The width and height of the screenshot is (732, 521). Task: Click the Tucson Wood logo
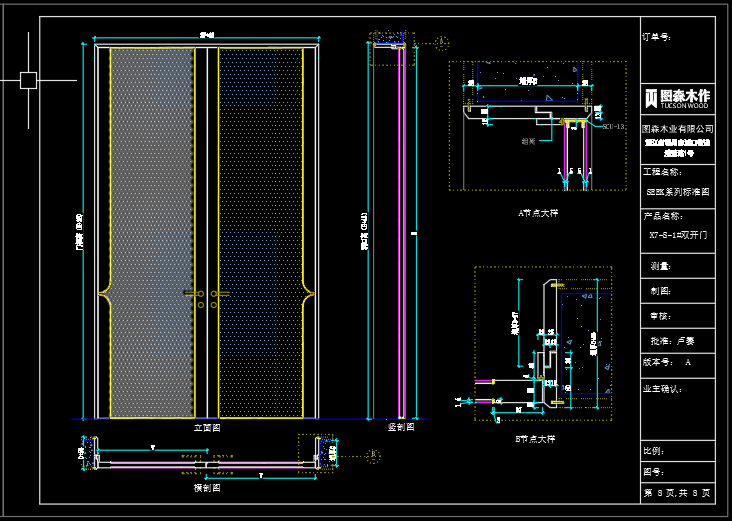[x=677, y=97]
